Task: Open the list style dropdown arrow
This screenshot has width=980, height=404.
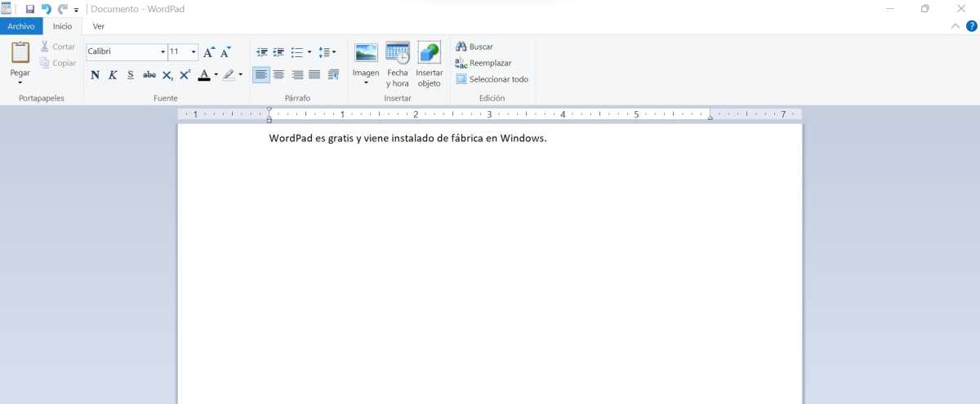Action: click(310, 52)
